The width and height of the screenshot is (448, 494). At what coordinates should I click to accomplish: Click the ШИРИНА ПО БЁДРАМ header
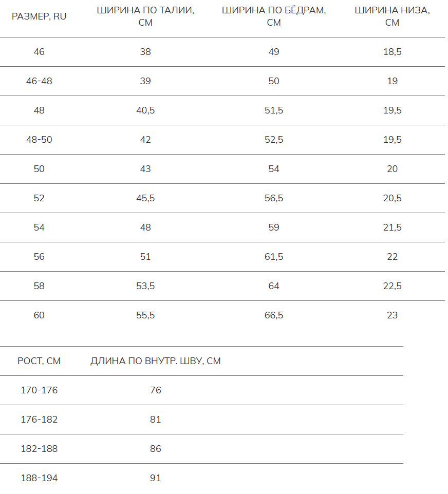274,16
